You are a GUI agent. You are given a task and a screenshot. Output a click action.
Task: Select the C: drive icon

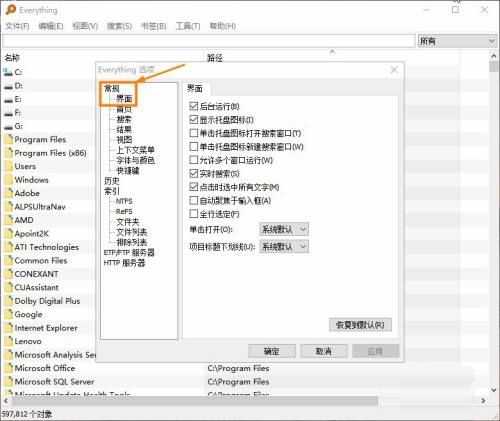[x=8, y=72]
